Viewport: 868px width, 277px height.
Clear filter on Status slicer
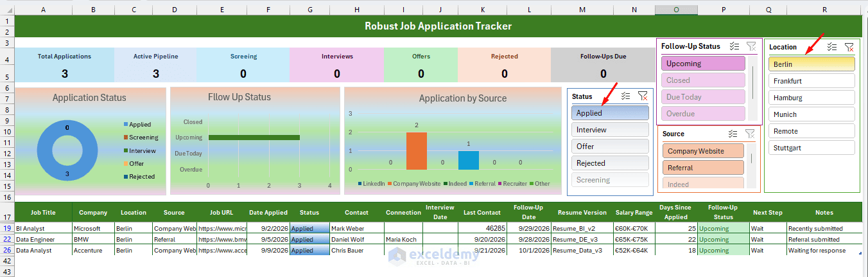[x=643, y=96]
